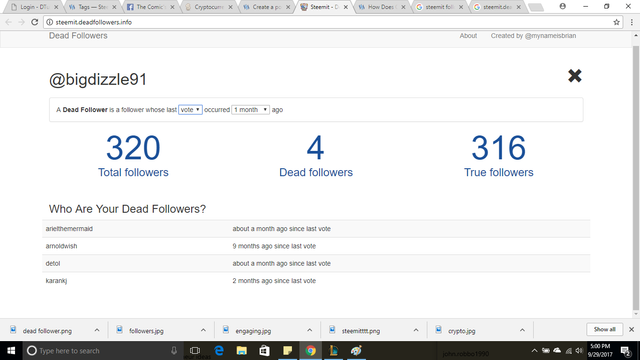Open the Windows Start menu
This screenshot has height=360, width=640.
tap(11, 351)
